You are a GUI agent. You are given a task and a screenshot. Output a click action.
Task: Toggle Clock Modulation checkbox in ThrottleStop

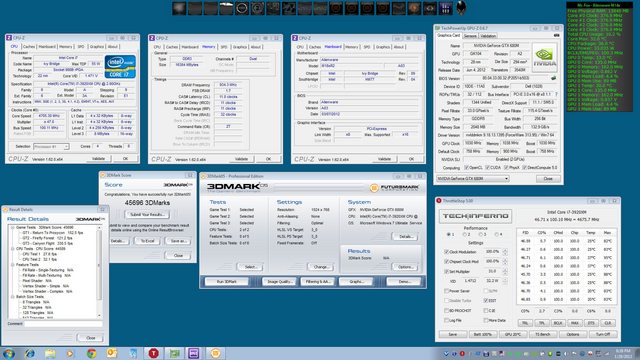pyautogui.click(x=446, y=252)
